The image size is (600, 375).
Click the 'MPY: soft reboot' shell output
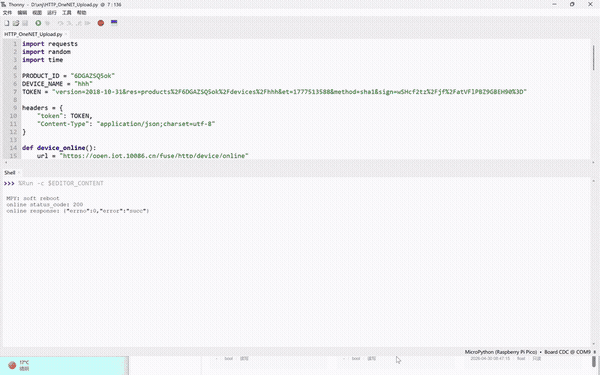point(33,199)
